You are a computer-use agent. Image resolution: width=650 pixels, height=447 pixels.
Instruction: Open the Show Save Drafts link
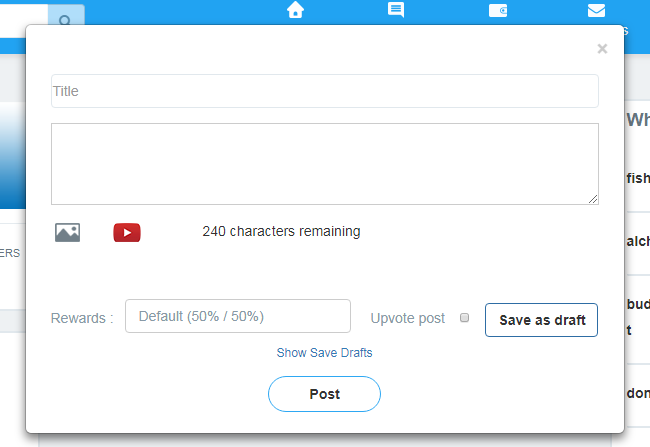324,353
